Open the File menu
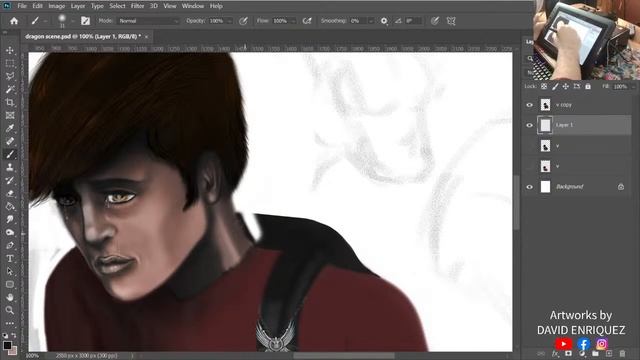Image resolution: width=640 pixels, height=360 pixels. 22,6
